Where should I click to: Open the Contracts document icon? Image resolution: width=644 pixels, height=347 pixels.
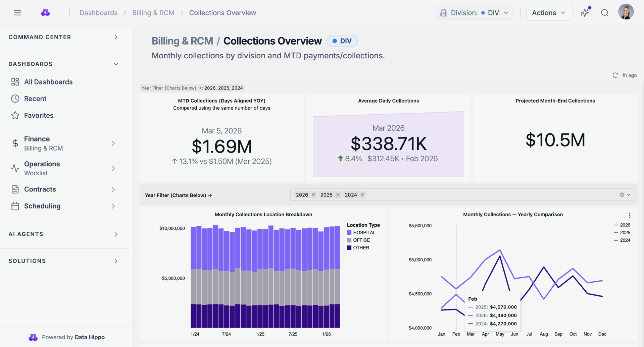pos(15,189)
